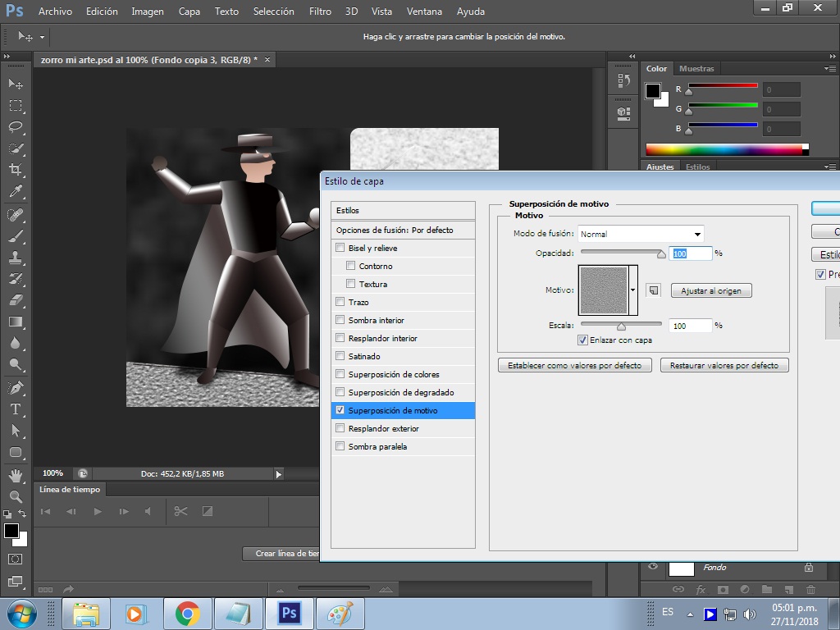The image size is (840, 630).
Task: Enable Resplandor interior checkbox
Action: (340, 337)
